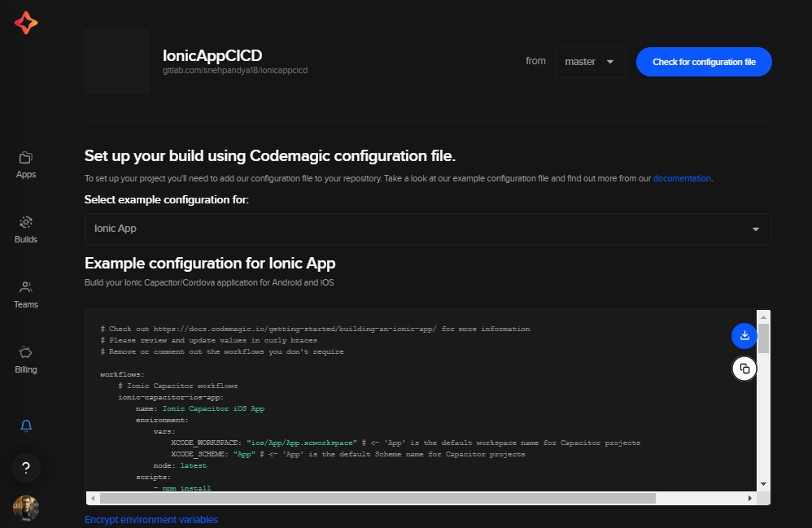This screenshot has height=528, width=812.
Task: Click the IonicAppCICD app title
Action: point(212,55)
